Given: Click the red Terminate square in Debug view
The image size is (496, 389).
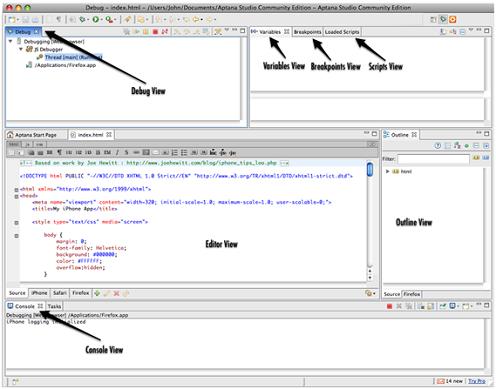Looking at the screenshot, I should point(155,32).
